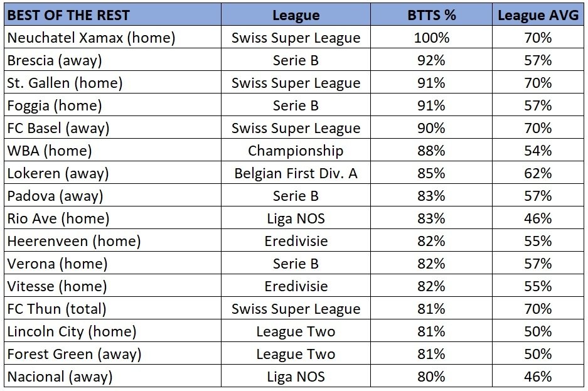Select the FC Basel (away) cell
Image resolution: width=588 pixels, height=391 pixels.
coord(112,127)
